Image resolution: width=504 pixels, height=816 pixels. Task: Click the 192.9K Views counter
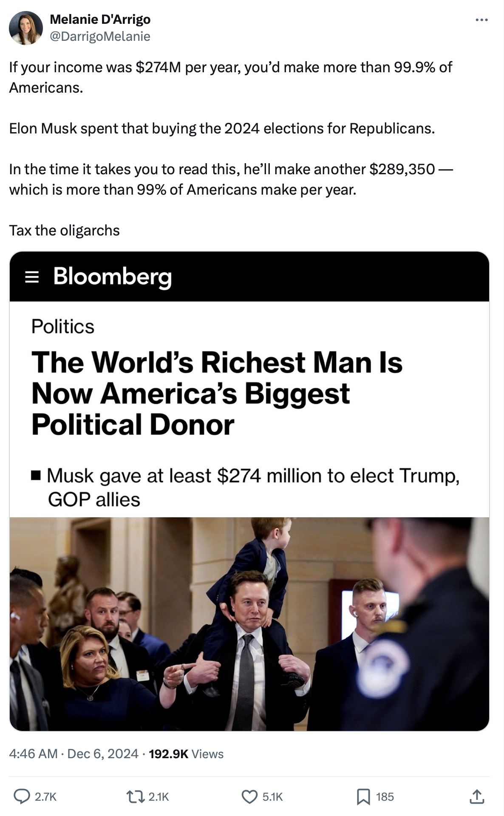coord(186,754)
